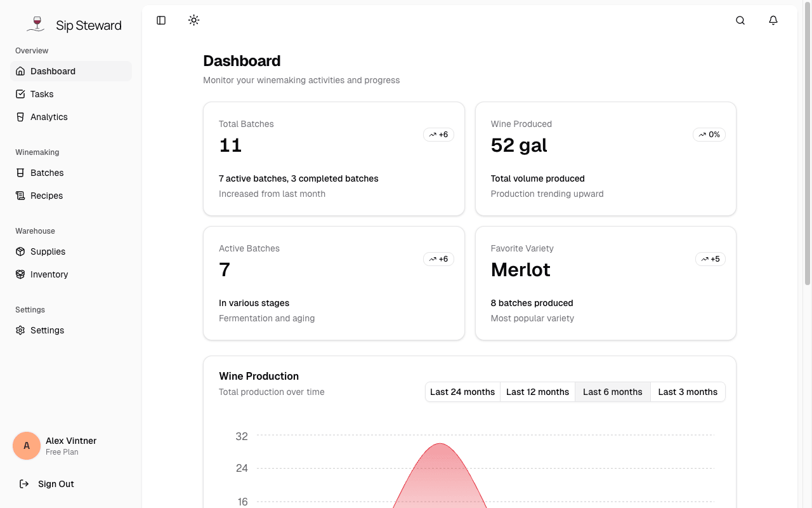Select the Tasks checklist icon
The image size is (812, 508).
(21, 94)
